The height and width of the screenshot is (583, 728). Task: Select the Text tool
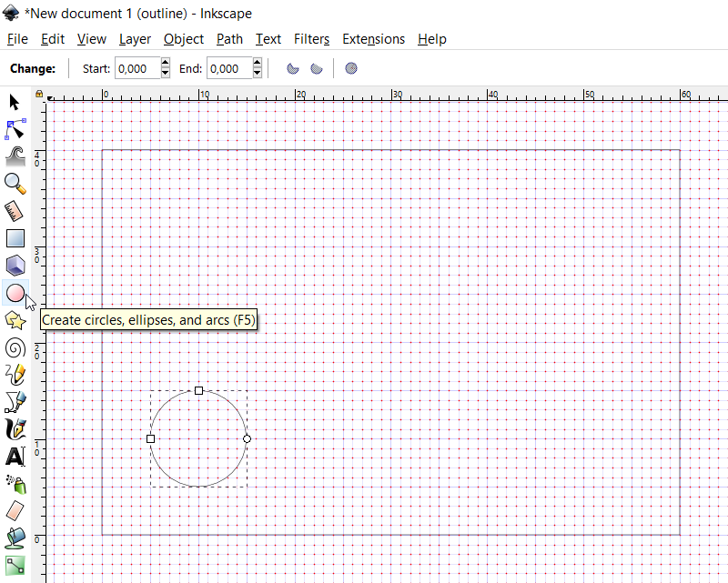click(x=15, y=457)
